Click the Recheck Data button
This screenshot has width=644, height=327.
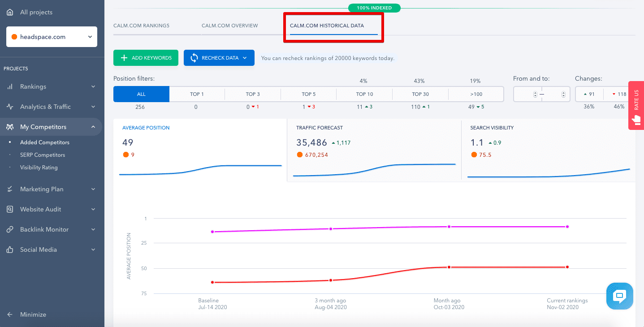(219, 58)
